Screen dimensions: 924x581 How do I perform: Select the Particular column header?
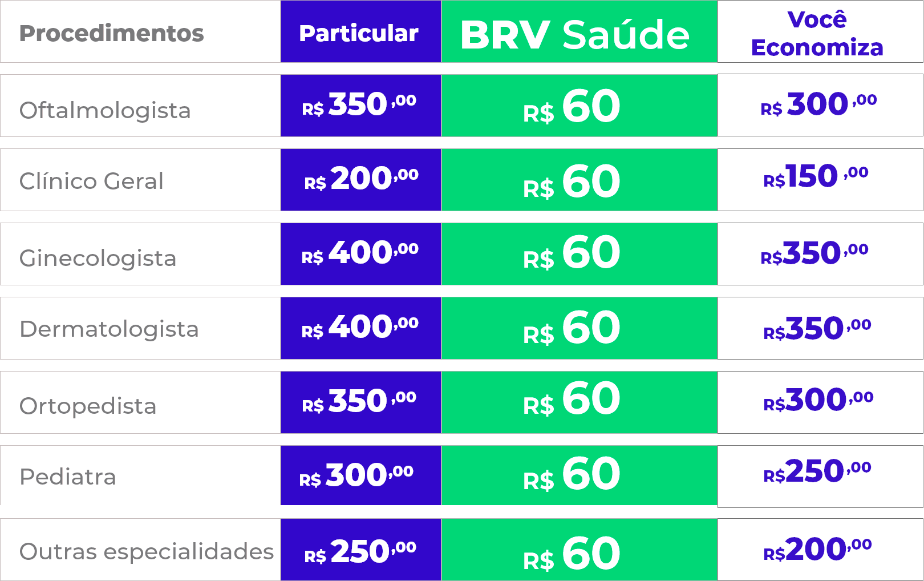pyautogui.click(x=359, y=33)
